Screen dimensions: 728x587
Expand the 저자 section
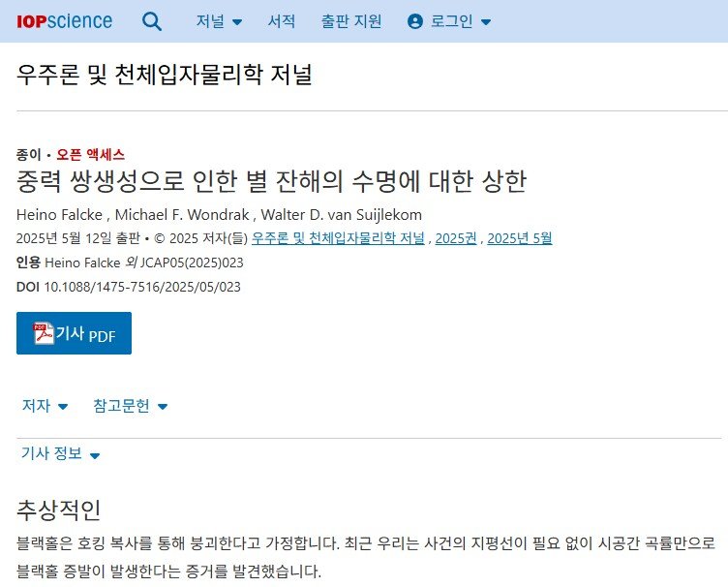(x=45, y=406)
